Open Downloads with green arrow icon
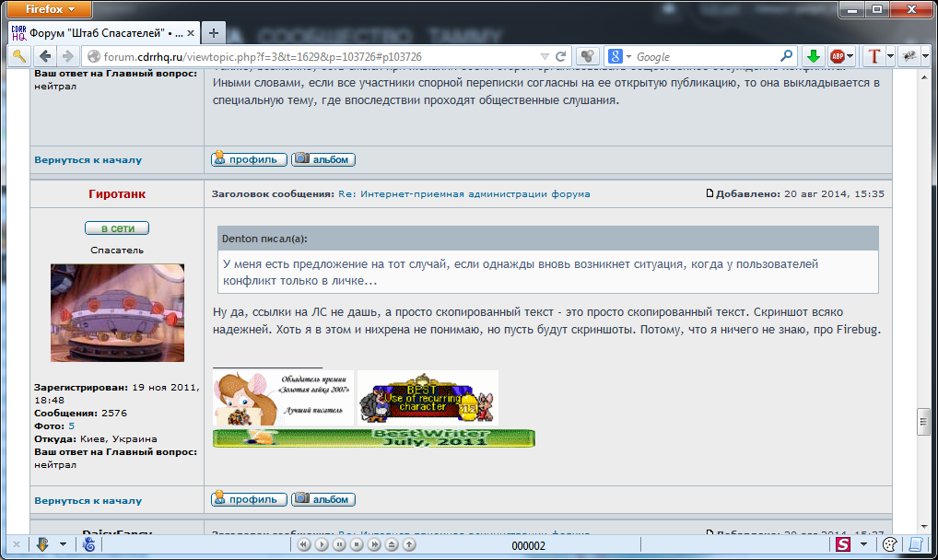Screen dimensions: 938x560 (x=813, y=56)
